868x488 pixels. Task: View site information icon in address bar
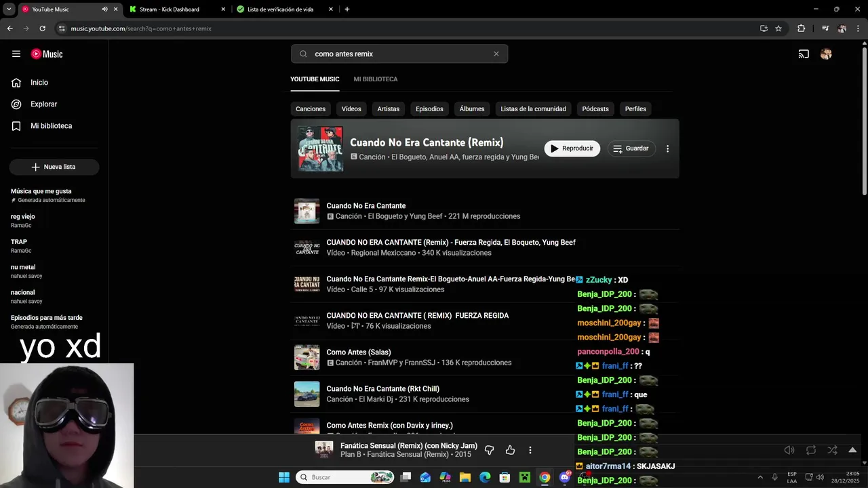click(x=62, y=28)
